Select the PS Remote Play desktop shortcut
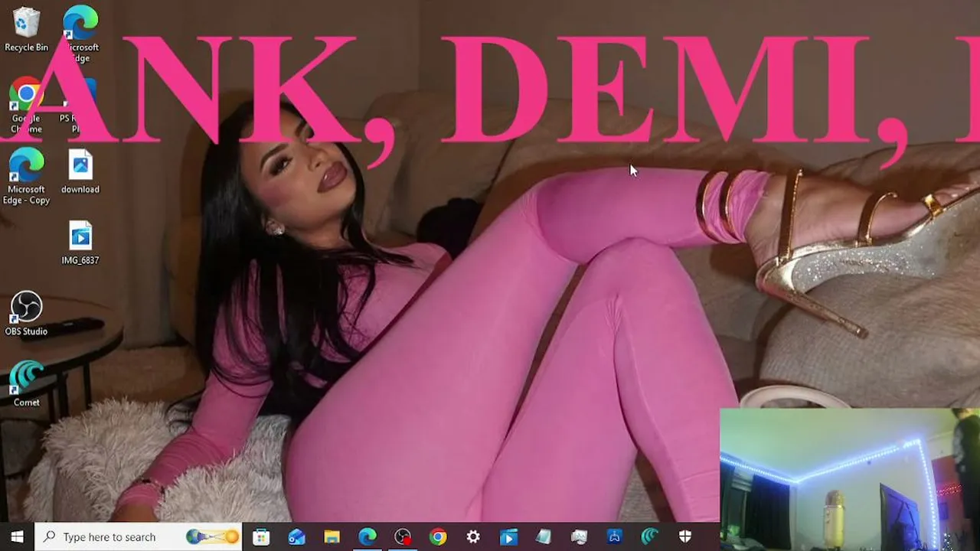 pos(80,106)
